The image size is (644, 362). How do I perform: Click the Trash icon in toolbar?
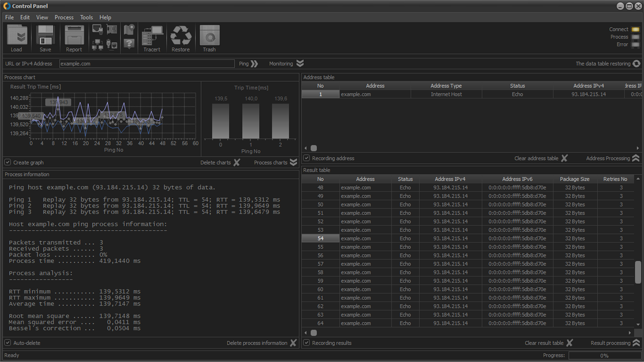tap(209, 35)
